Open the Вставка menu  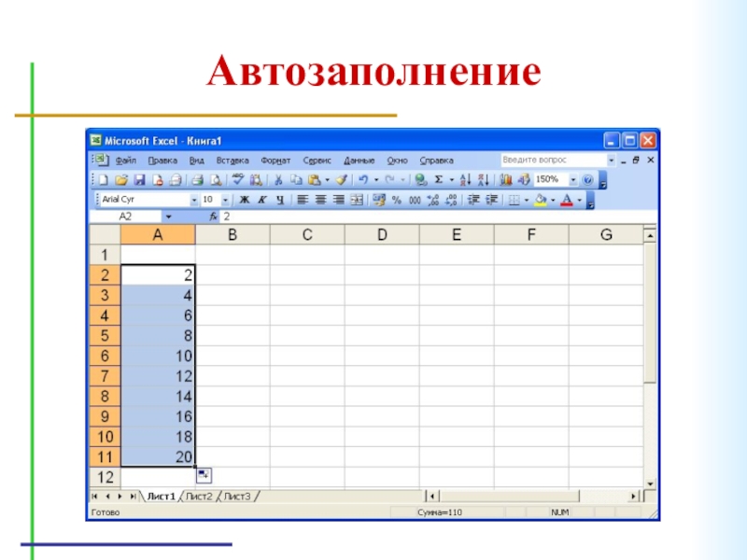[x=233, y=161]
